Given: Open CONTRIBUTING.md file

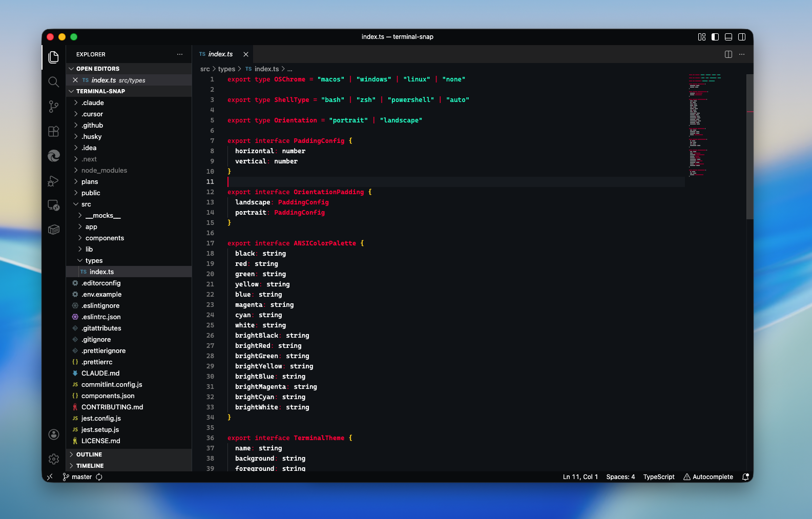Looking at the screenshot, I should [129, 407].
